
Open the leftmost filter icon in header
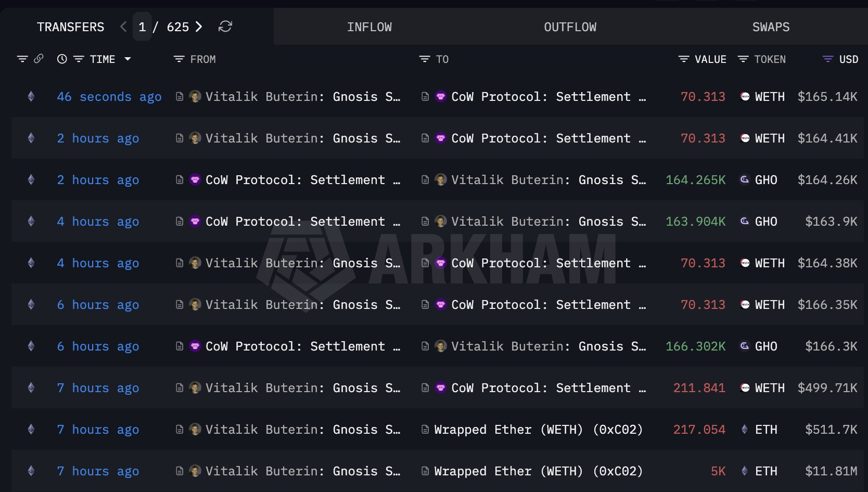tap(22, 59)
